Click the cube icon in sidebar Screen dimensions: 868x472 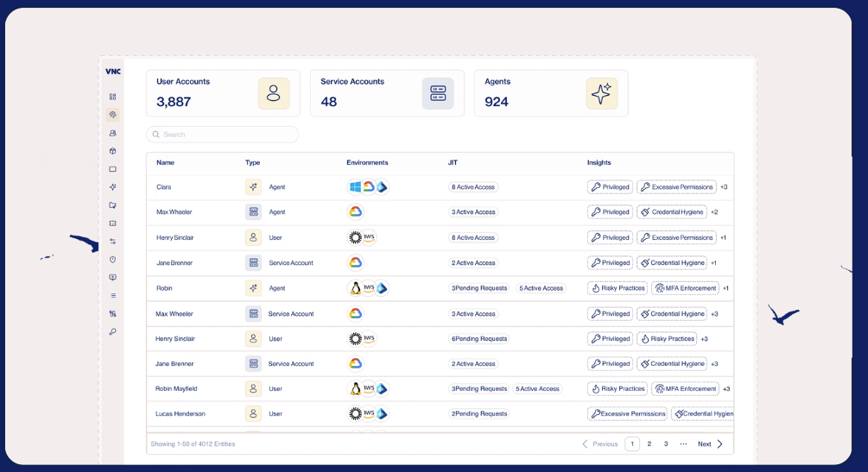113,151
